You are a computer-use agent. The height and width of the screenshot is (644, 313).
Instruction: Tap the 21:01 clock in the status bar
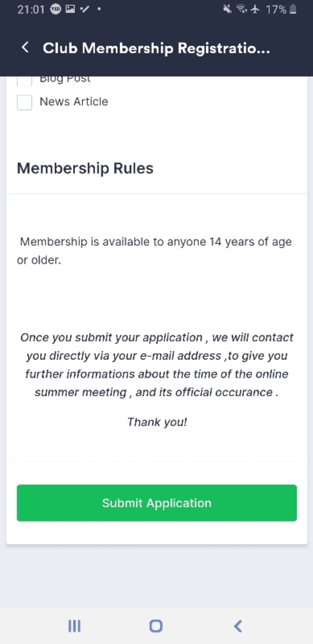(31, 9)
